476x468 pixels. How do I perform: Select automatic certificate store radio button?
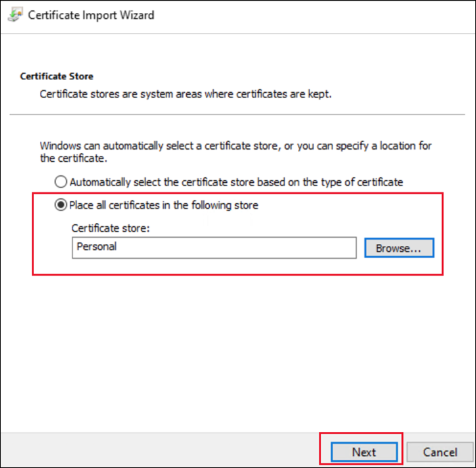click(61, 182)
